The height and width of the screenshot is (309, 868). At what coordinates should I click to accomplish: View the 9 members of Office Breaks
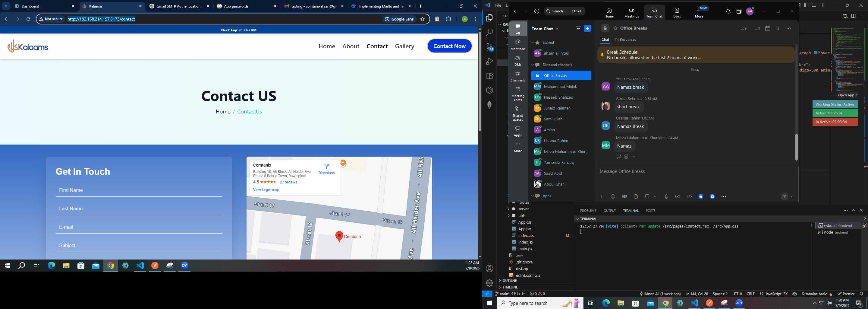(744, 29)
